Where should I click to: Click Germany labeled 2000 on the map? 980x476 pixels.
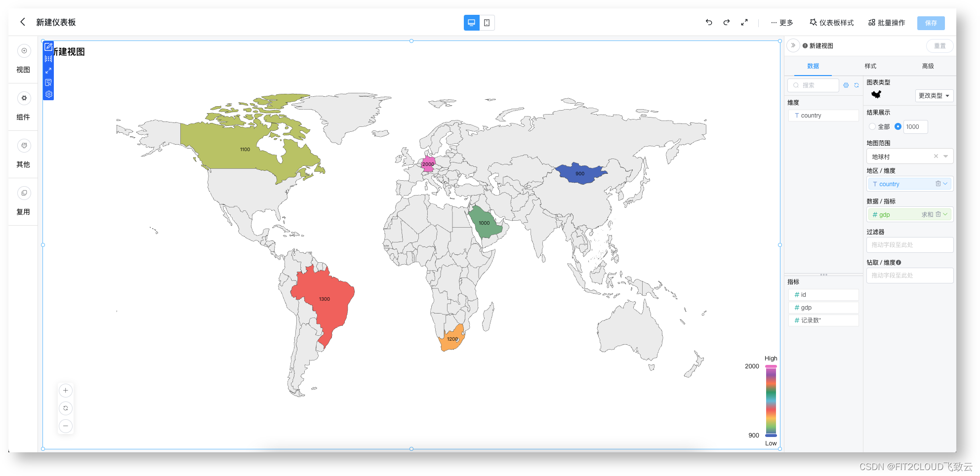click(x=428, y=164)
